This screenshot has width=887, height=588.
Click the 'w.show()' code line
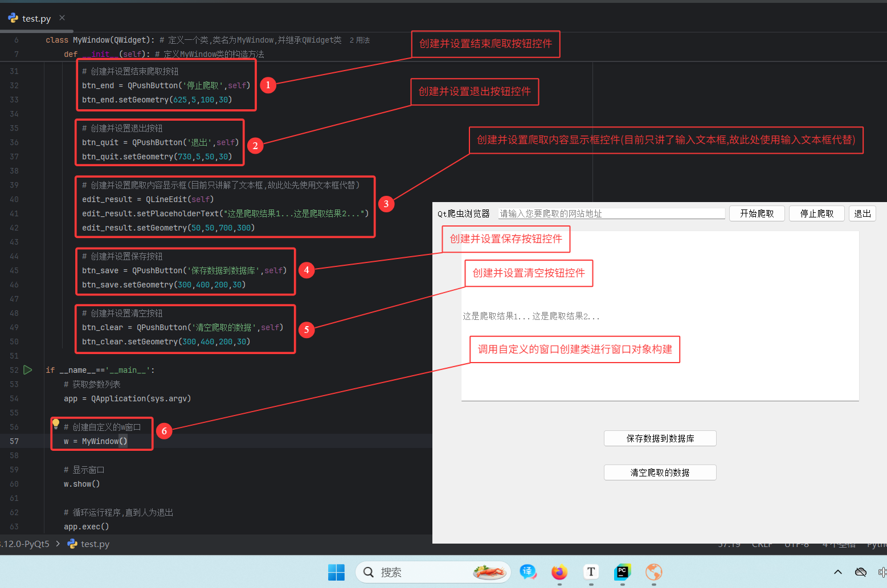point(82,484)
